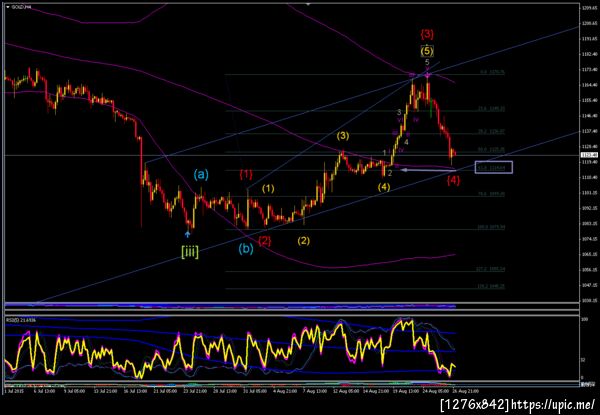Select the red {1} wave label
The width and height of the screenshot is (600, 415).
[x=246, y=175]
